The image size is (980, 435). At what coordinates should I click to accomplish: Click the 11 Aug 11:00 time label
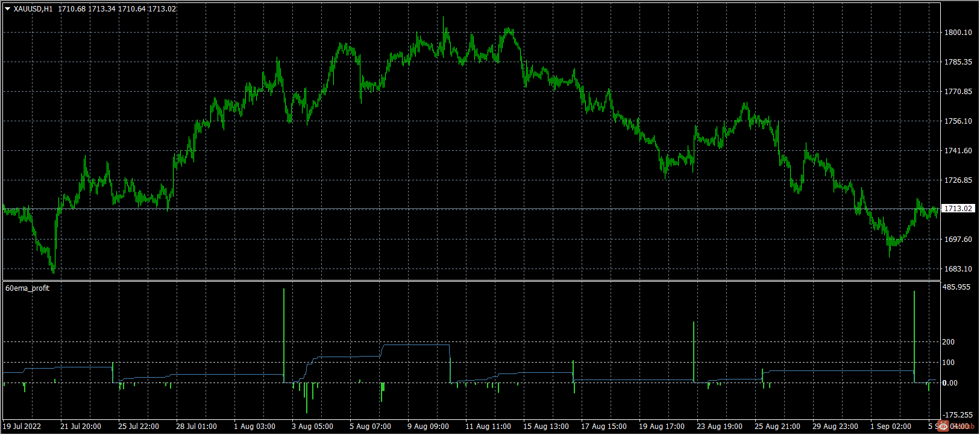[x=488, y=427]
